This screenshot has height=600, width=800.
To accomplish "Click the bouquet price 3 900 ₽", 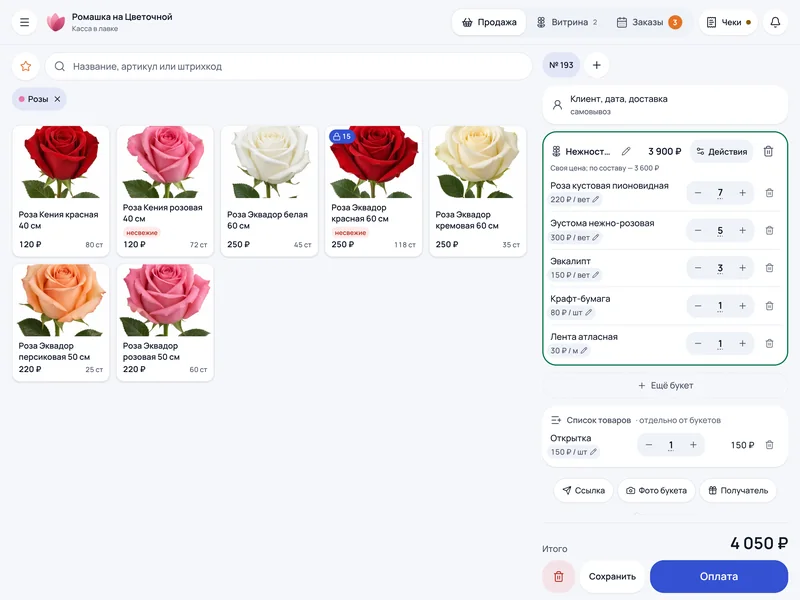I will [x=664, y=152].
